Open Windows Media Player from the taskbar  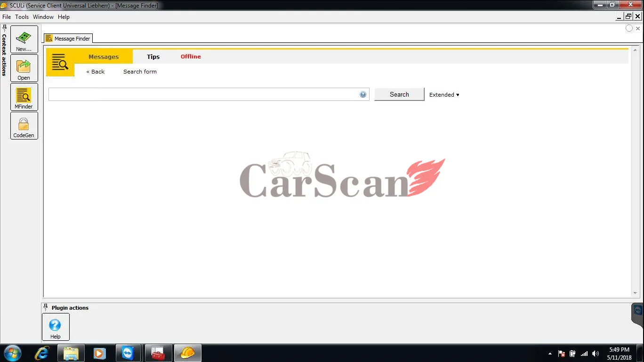[99, 353]
